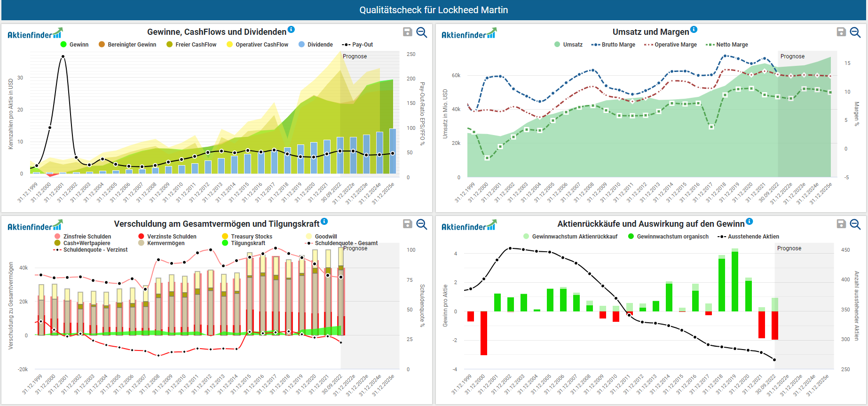Enlarge the Aktienrückkäufe chart with magnifier

pyautogui.click(x=855, y=224)
